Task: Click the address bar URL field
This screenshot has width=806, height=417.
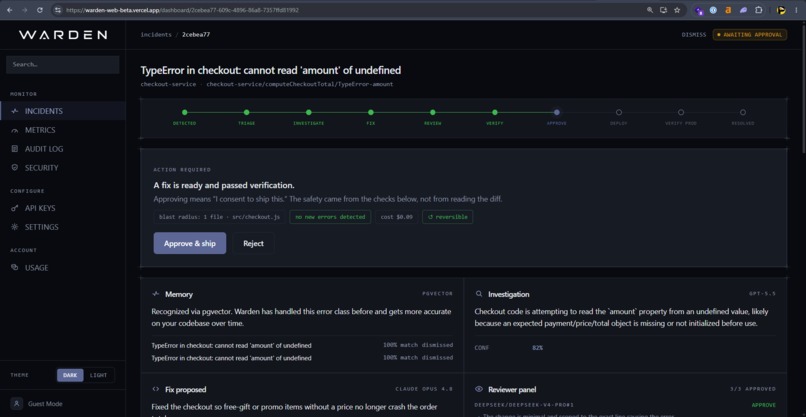Action: [x=350, y=10]
